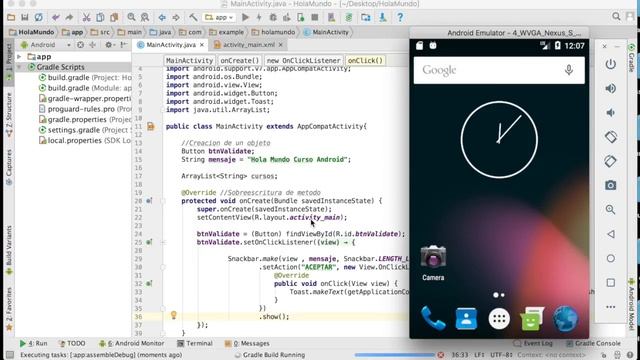Open emulator extended controls (three dots)
Screen dimensions: 640x360
[x=611, y=307]
